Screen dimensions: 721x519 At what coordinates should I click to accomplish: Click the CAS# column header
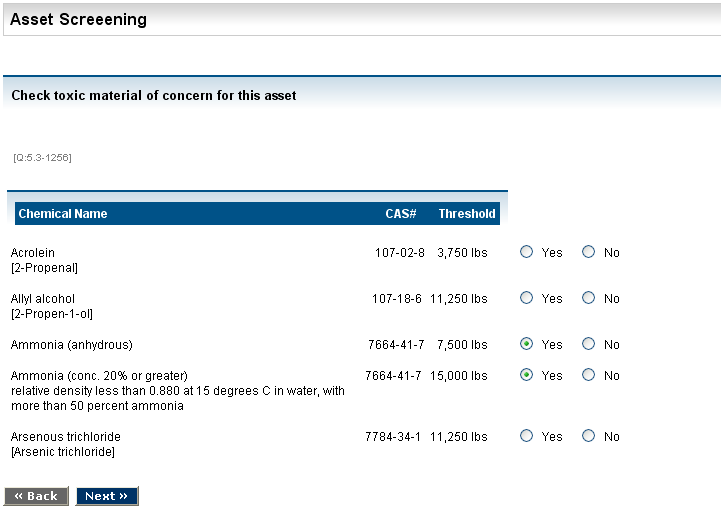(x=400, y=214)
